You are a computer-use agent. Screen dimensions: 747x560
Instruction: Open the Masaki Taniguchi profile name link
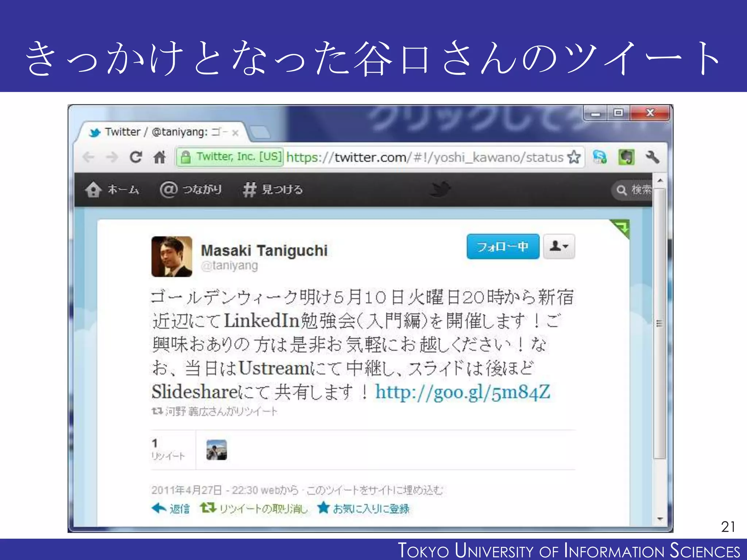tap(264, 251)
